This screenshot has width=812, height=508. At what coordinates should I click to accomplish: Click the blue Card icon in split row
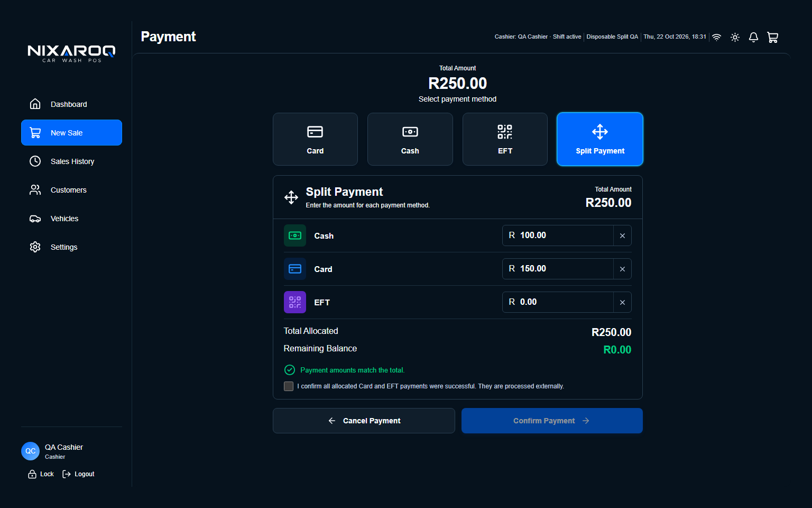tap(295, 269)
